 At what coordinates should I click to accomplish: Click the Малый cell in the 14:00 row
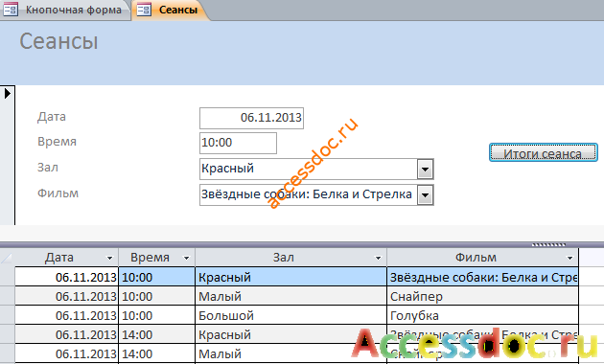[291, 353]
